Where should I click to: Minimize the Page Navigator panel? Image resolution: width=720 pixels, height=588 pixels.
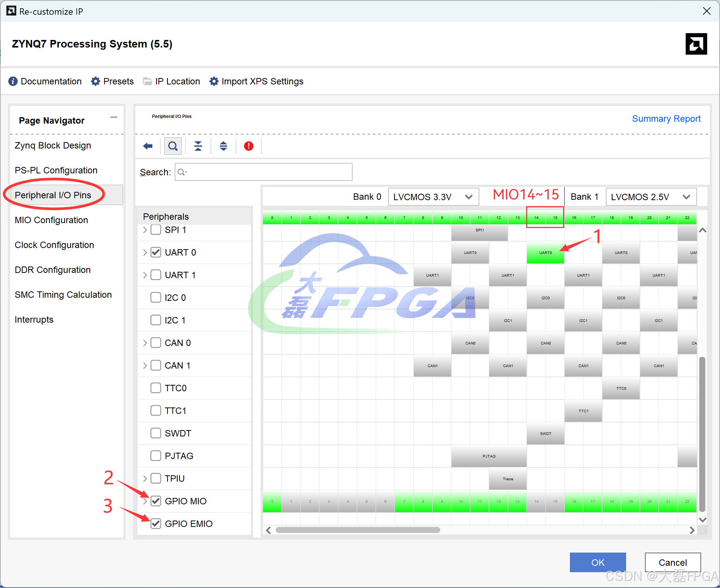114,118
